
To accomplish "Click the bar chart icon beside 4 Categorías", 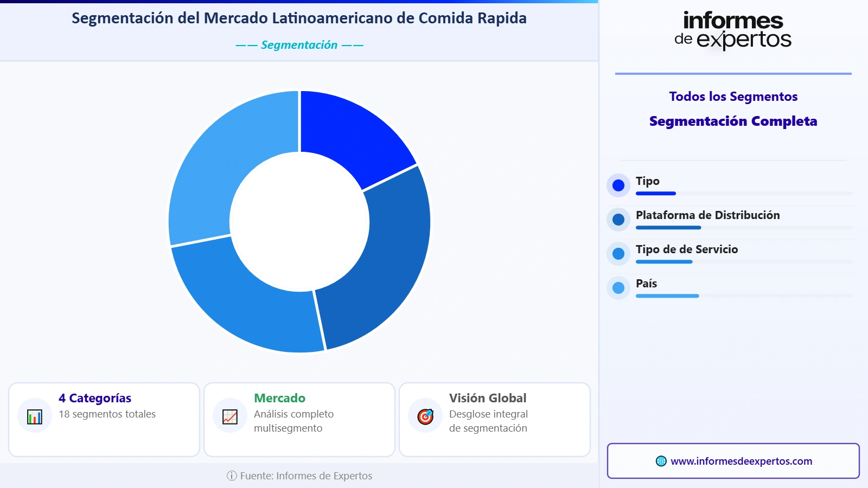I will [x=35, y=416].
